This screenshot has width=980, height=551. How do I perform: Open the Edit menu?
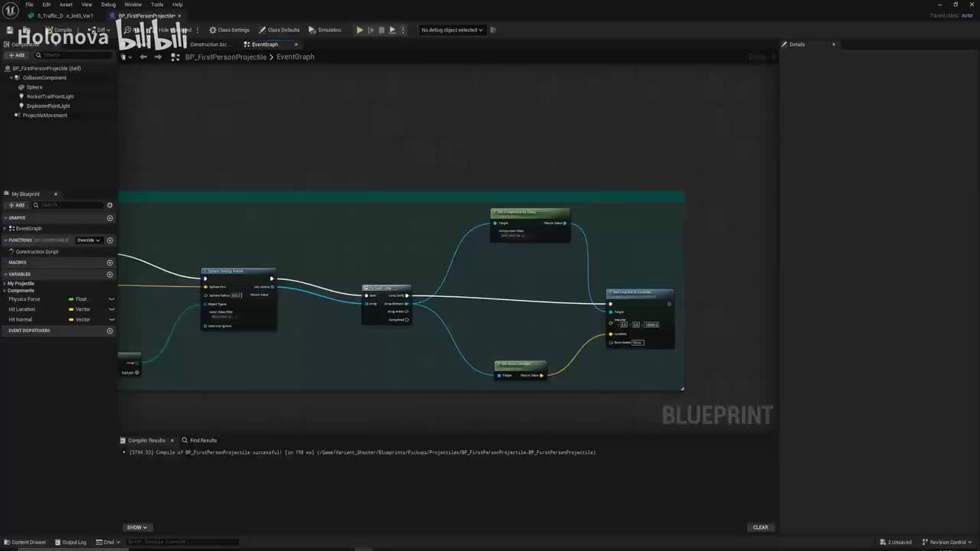(x=47, y=5)
